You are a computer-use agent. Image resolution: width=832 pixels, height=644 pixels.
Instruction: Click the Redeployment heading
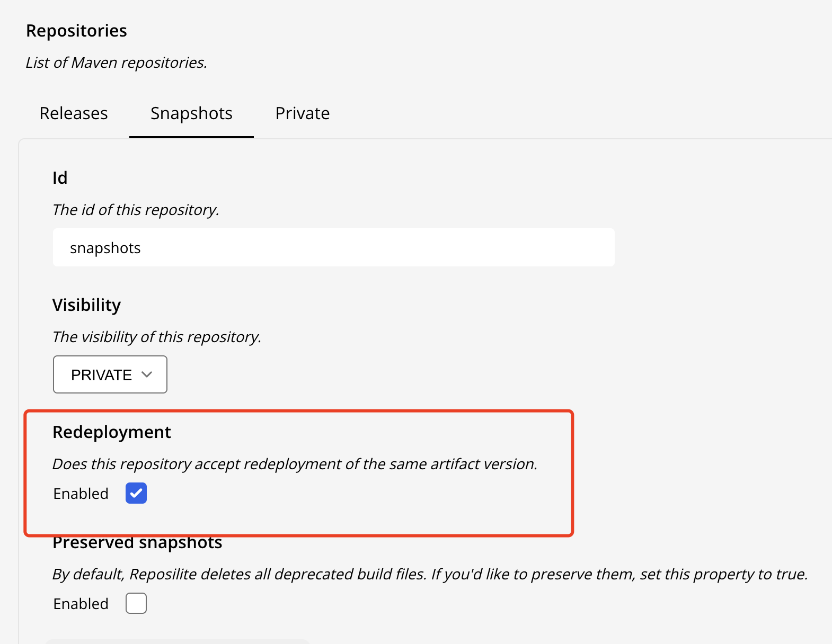click(111, 432)
